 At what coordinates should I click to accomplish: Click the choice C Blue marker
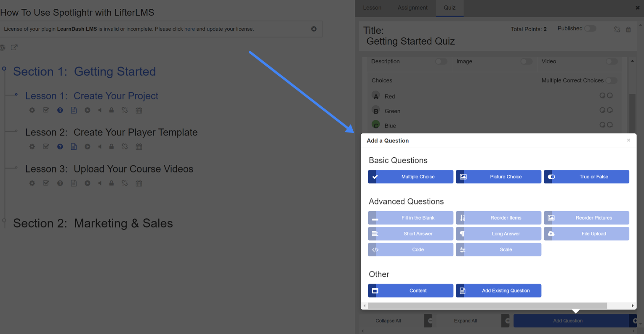(x=376, y=125)
